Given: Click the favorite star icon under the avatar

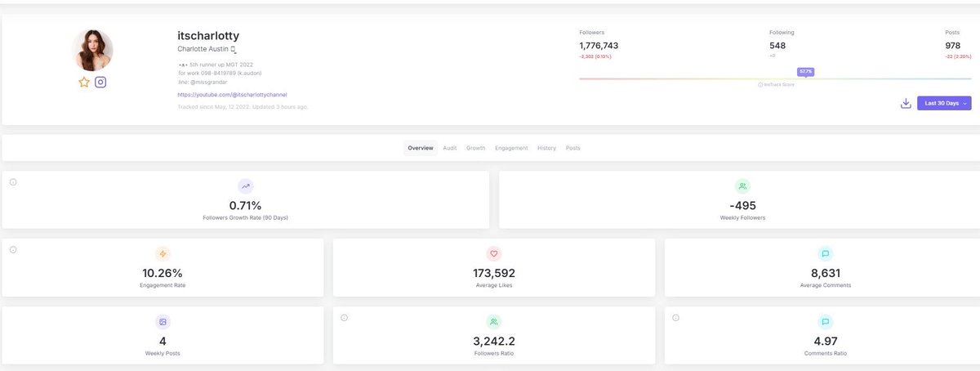Looking at the screenshot, I should tap(83, 82).
